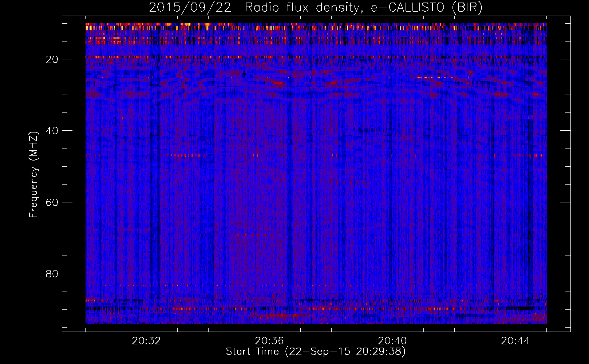Click the e-CALLISTO (BIR) text in title

pyautogui.click(x=426, y=8)
